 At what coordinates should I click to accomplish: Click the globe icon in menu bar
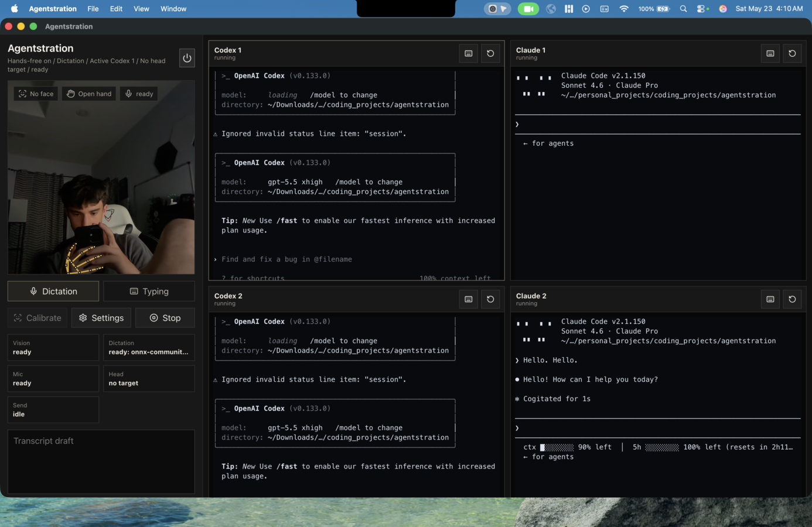click(551, 9)
